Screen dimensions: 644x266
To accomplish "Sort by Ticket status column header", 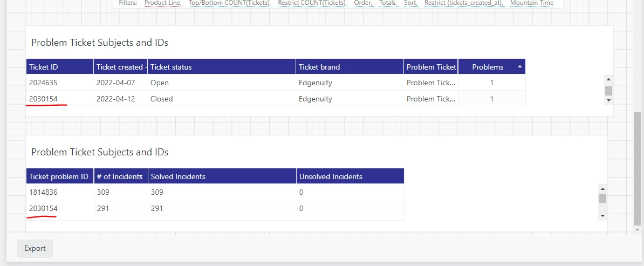I will point(222,66).
